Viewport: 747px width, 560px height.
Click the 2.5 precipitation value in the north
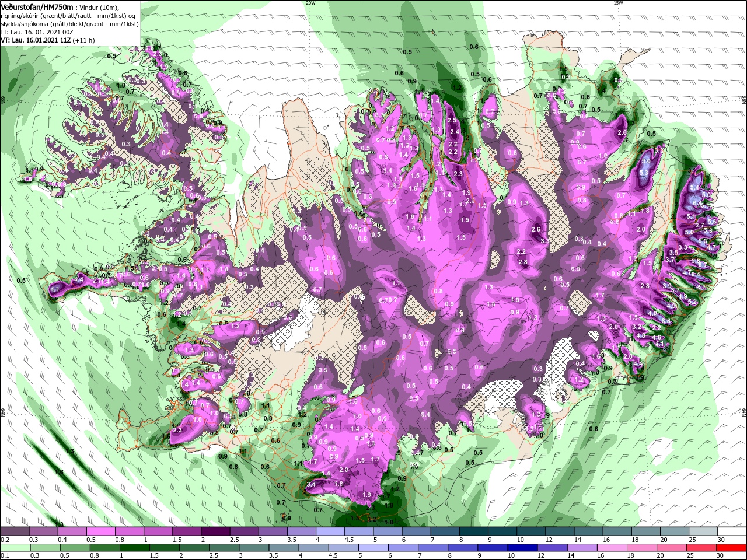(x=452, y=120)
